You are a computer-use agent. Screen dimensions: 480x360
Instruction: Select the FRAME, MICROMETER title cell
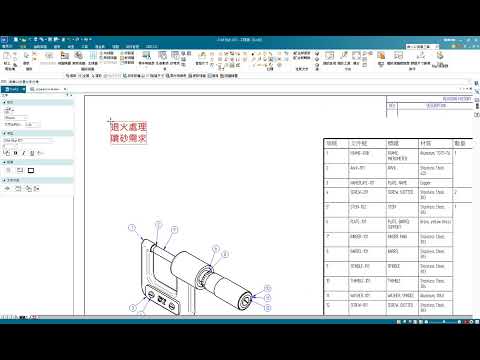click(402, 156)
